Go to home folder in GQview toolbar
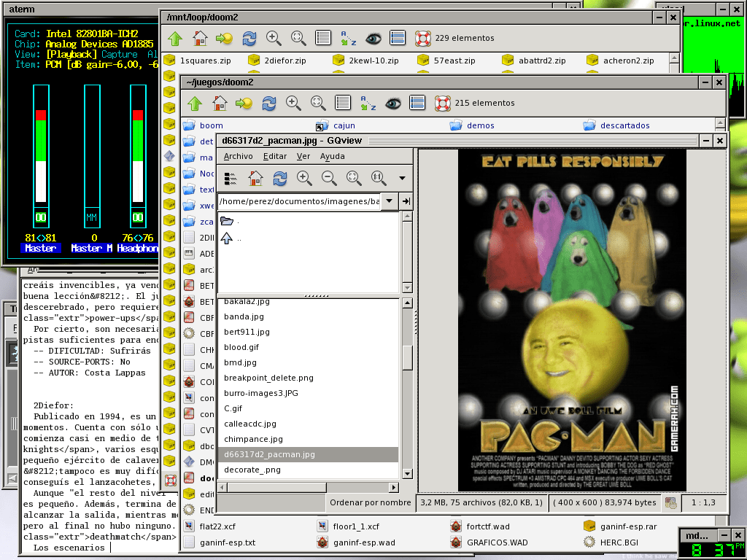Image resolution: width=747 pixels, height=560 pixels. click(x=255, y=178)
